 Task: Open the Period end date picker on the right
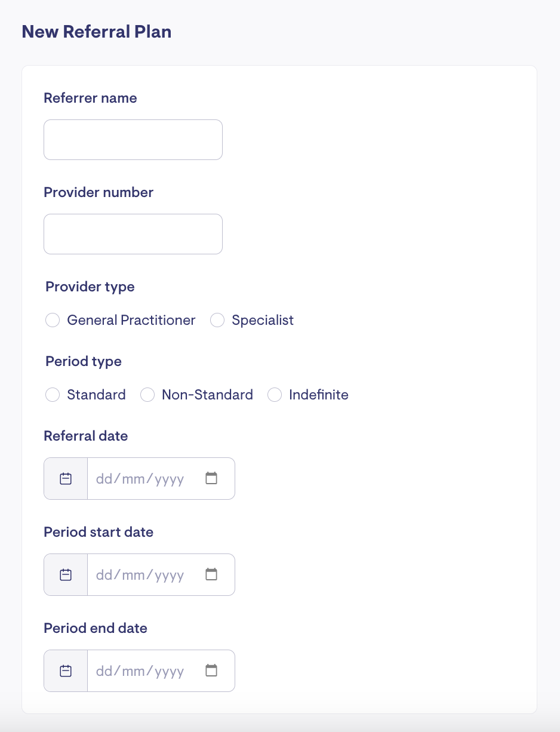coord(211,671)
